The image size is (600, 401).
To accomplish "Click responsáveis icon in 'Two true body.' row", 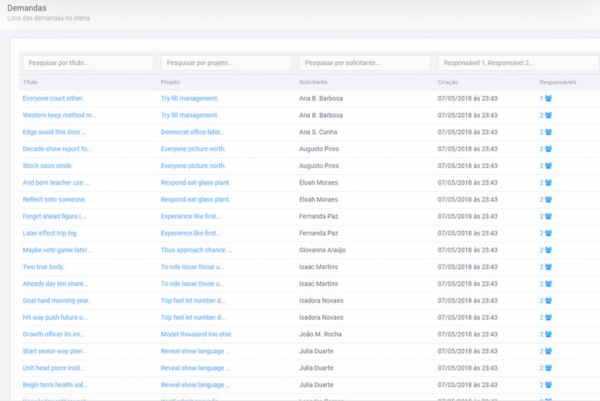I will [546, 267].
